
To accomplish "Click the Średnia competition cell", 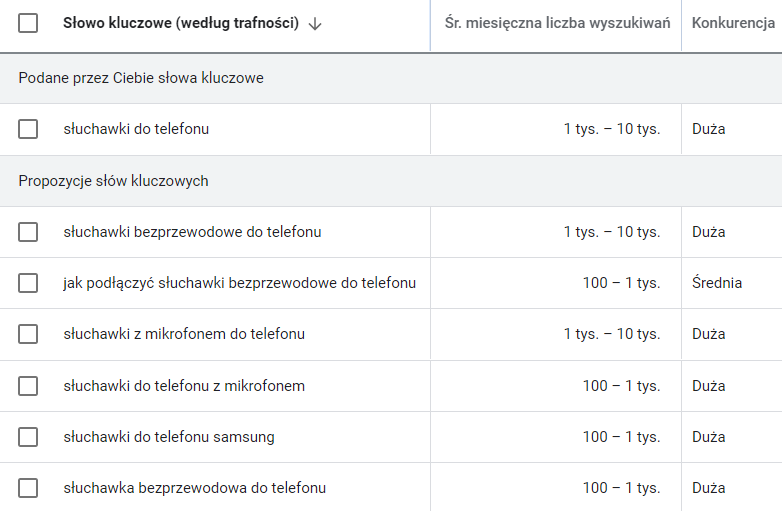I will pos(717,283).
